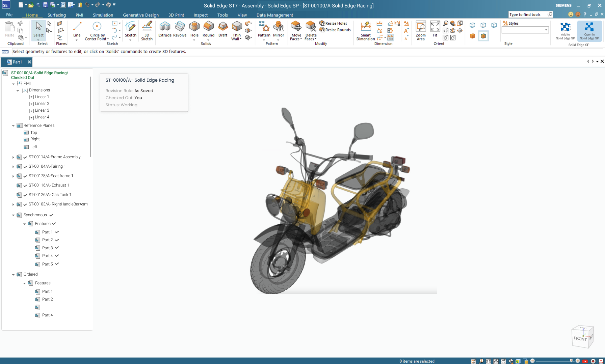605x364 pixels.
Task: Click Resize Rounds button
Action: (x=335, y=30)
